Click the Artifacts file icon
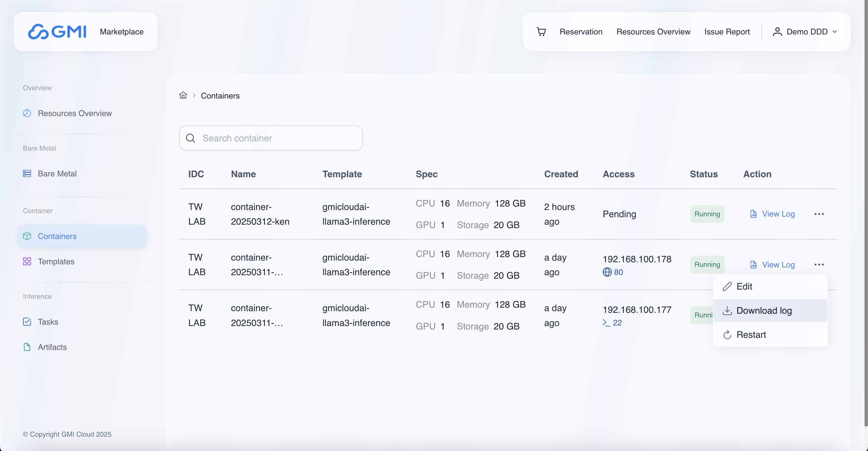This screenshot has width=868, height=451. coord(27,347)
